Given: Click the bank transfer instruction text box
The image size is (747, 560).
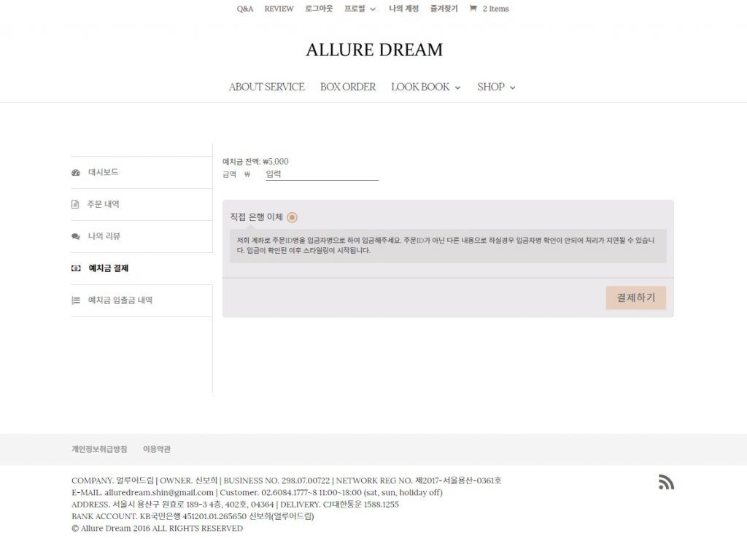Looking at the screenshot, I should coord(448,246).
